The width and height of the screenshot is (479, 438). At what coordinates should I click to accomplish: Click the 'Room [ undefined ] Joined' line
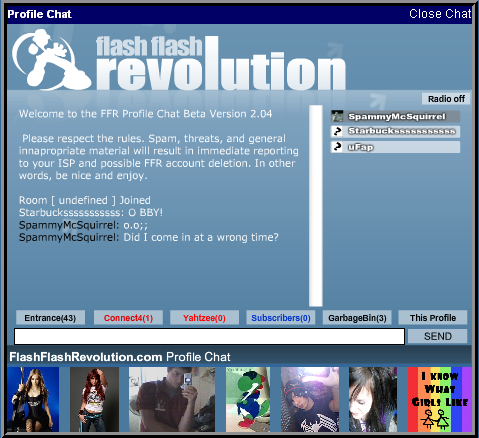point(85,200)
